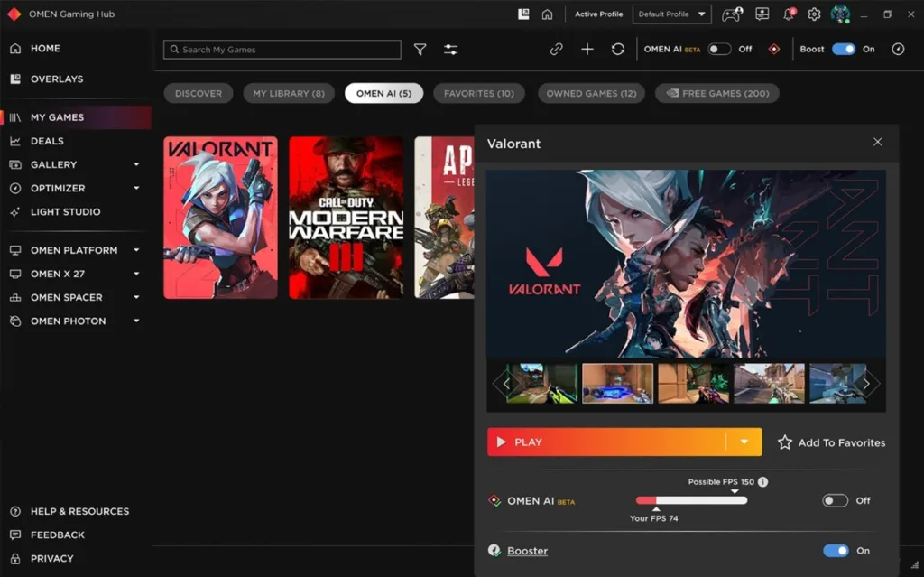This screenshot has height=577, width=924.
Task: Click the Valorant FPS slider bar
Action: [691, 500]
